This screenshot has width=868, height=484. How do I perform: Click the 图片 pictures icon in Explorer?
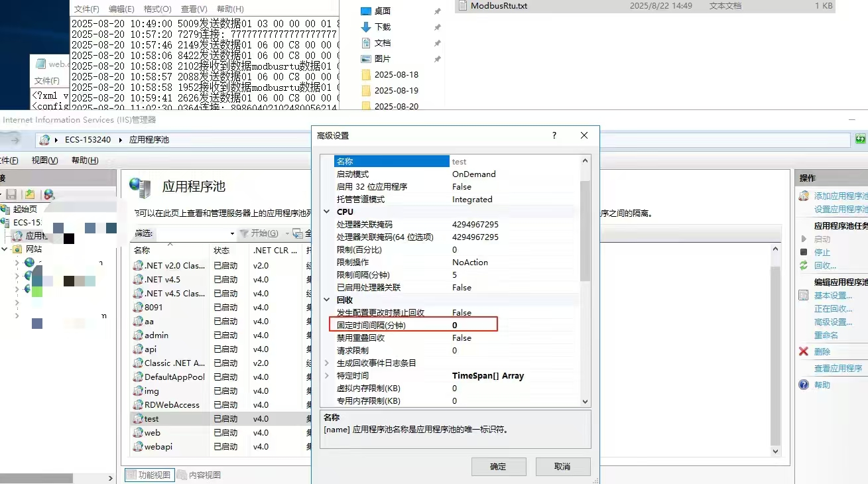pos(366,59)
